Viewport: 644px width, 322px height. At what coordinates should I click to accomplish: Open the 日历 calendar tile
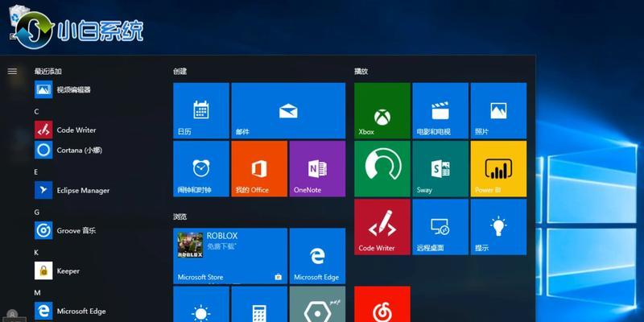coord(201,111)
